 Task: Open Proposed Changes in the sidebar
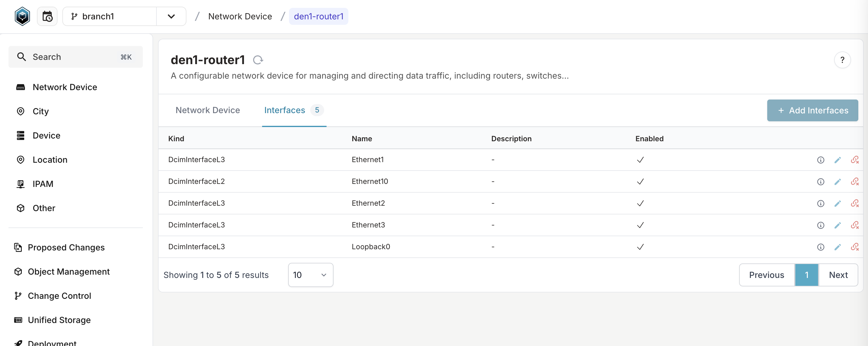pos(66,247)
